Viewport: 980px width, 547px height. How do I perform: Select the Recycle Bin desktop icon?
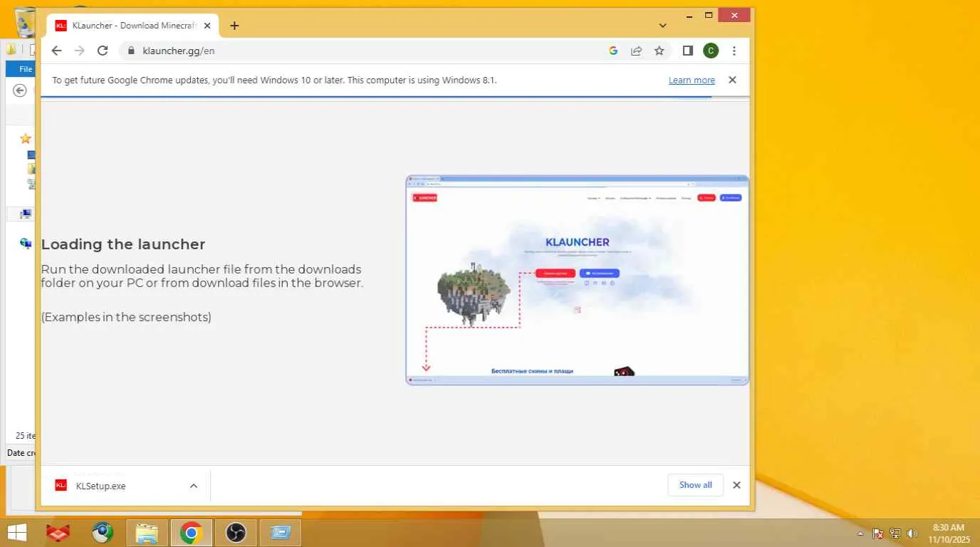26,21
